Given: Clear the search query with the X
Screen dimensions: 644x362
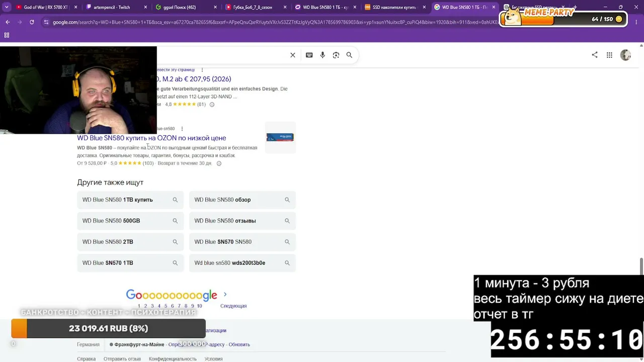Looking at the screenshot, I should click(293, 55).
